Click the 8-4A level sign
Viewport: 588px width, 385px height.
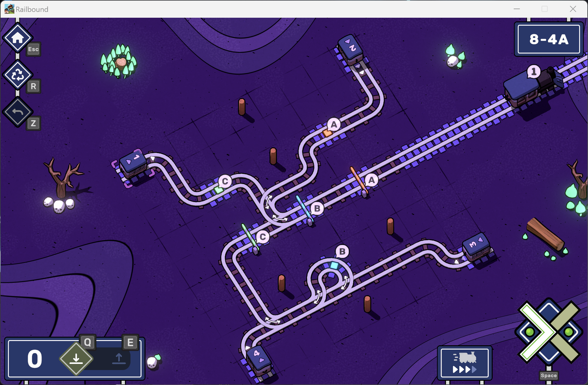pos(549,39)
